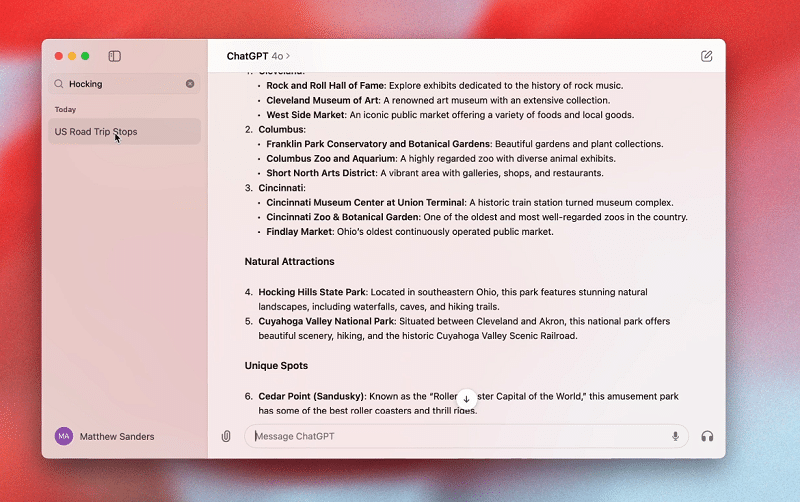Click the Today section label
The image size is (800, 502).
(x=65, y=110)
